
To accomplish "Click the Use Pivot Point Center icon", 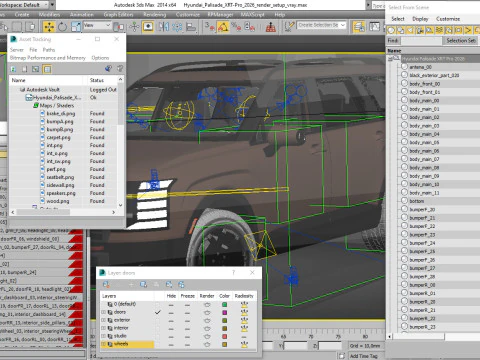I will click(x=119, y=26).
